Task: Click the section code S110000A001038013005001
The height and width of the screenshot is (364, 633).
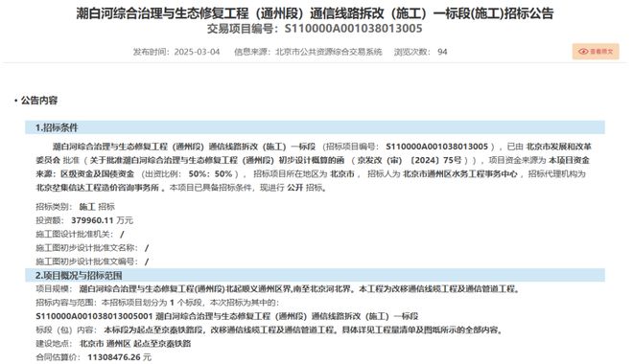Action: pos(94,316)
